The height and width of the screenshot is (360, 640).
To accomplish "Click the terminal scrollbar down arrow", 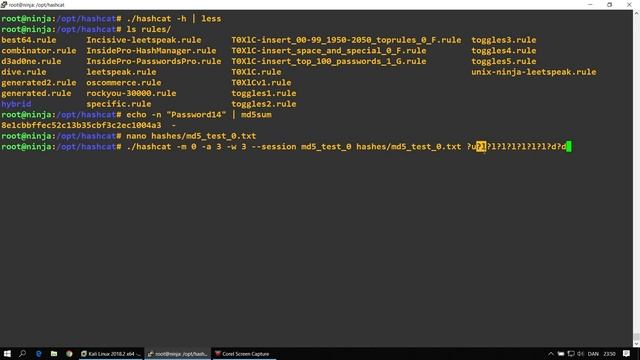I will coord(636,344).
